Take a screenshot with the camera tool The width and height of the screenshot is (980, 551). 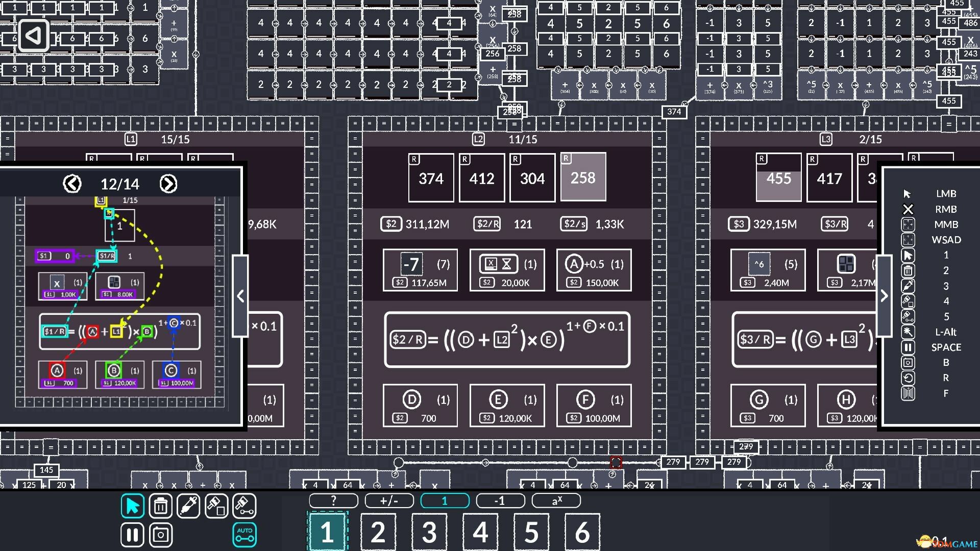(x=160, y=535)
